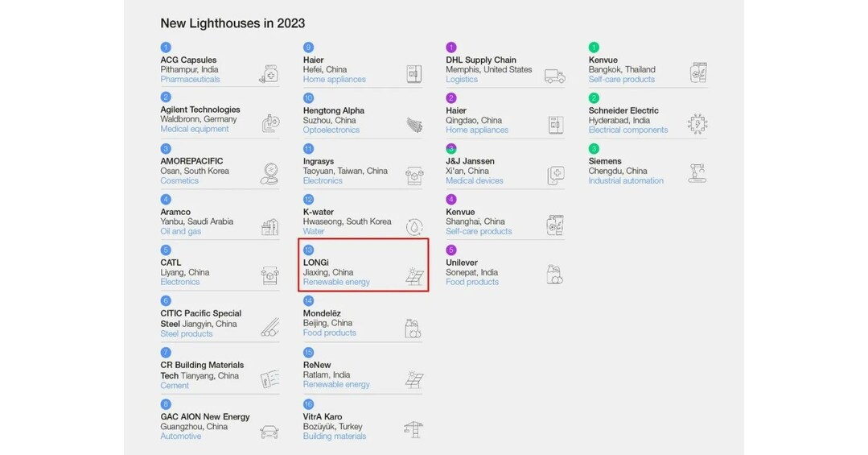Image resolution: width=868 pixels, height=455 pixels.
Task: Click the crane icon beside VitrA Karo
Action: coord(413,429)
